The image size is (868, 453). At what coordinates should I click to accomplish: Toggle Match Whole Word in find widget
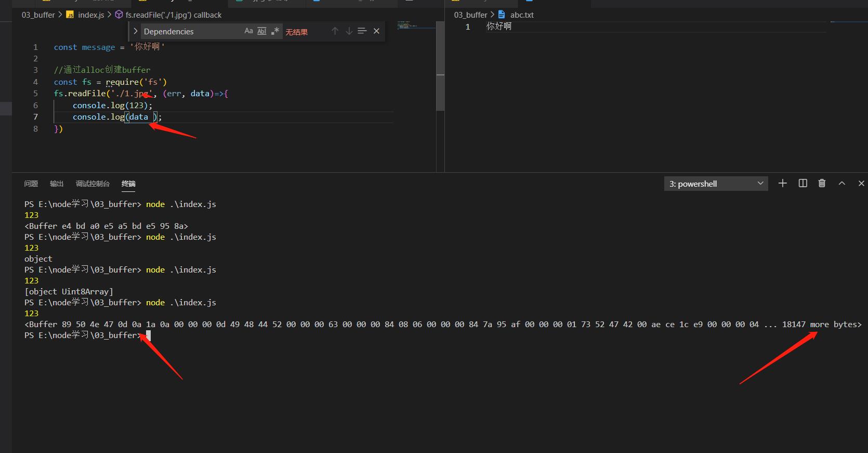tap(262, 31)
